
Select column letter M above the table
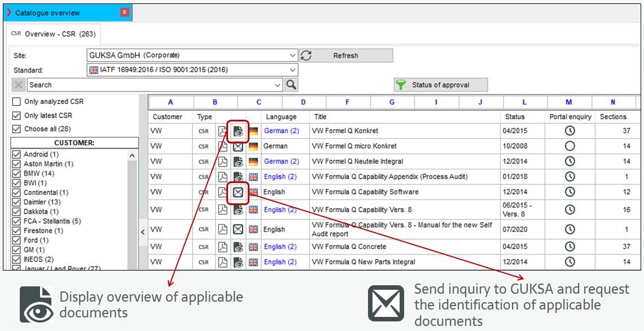pyautogui.click(x=569, y=102)
